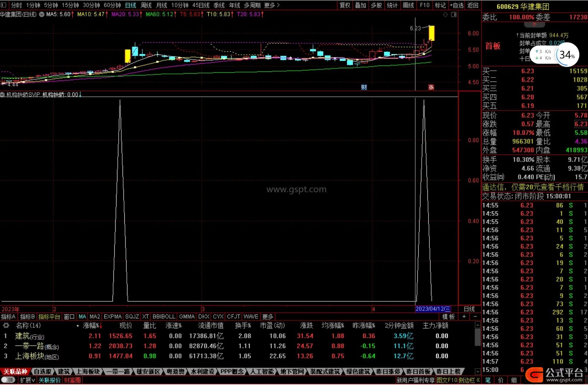Click the diamond marker icon above chart
The image size is (588, 385).
click(445, 14)
